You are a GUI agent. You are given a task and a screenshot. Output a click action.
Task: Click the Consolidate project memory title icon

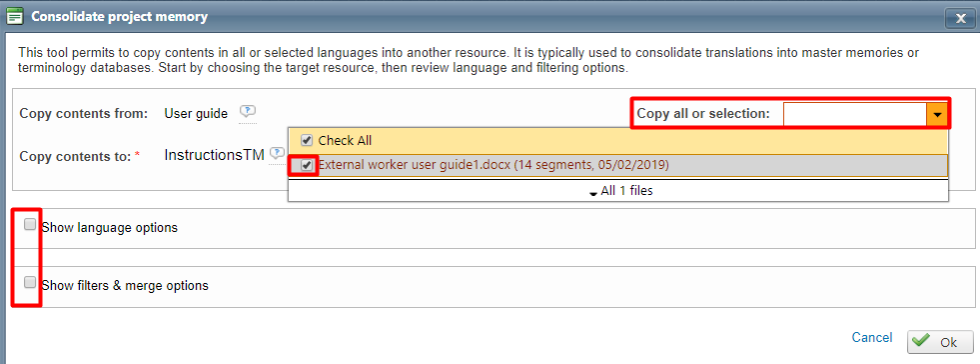pos(15,17)
